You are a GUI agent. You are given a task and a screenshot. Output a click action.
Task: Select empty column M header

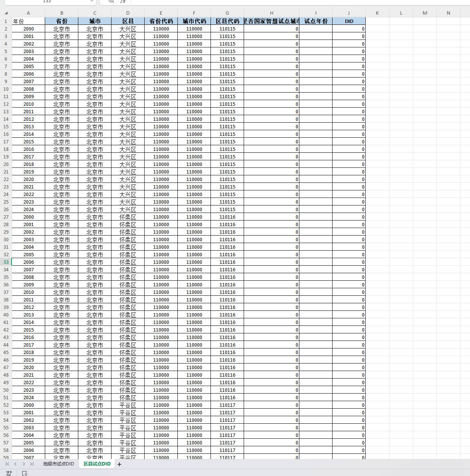pyautogui.click(x=424, y=13)
